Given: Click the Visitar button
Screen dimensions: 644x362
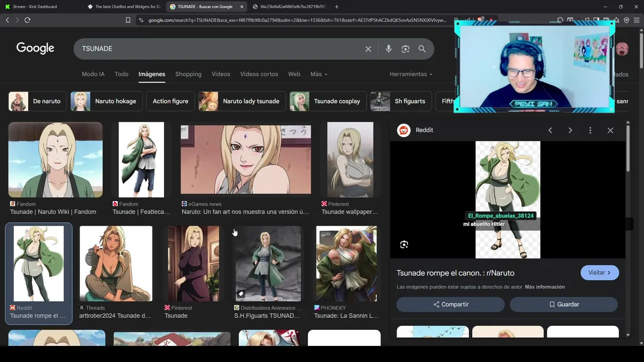Looking at the screenshot, I should (x=600, y=273).
